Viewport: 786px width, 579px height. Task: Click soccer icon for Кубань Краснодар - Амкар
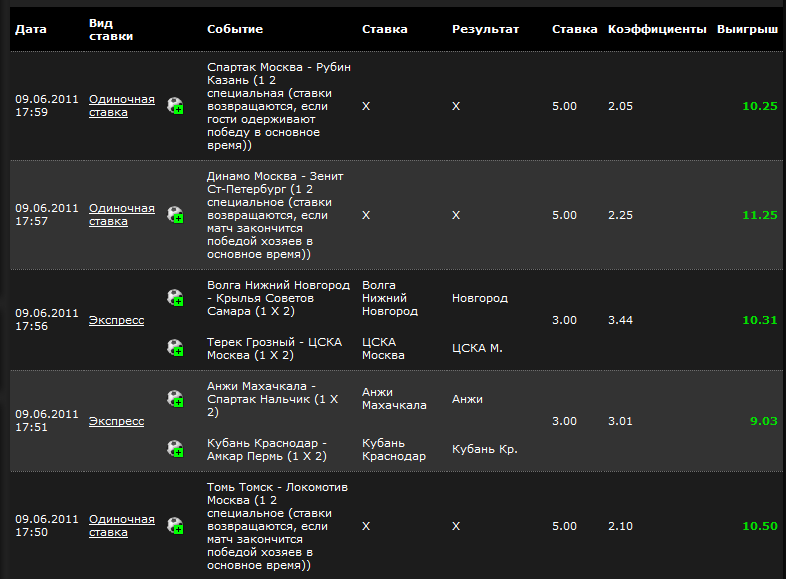tap(175, 449)
